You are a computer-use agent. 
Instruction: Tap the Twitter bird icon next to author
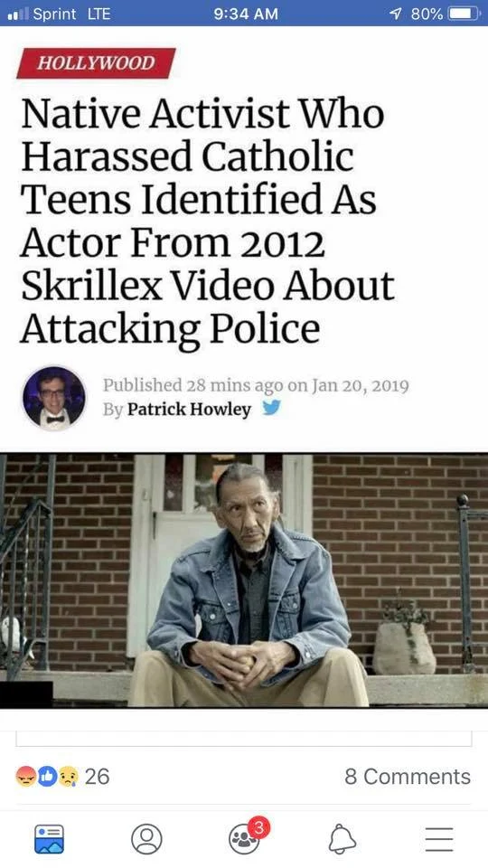point(271,408)
